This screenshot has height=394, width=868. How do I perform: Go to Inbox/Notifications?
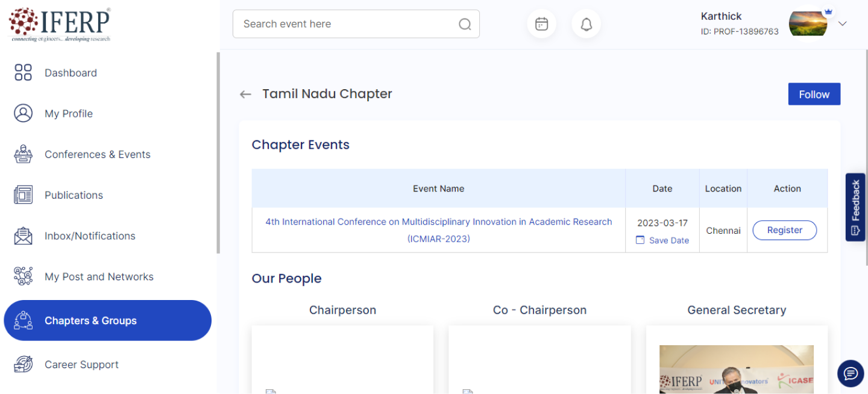[90, 236]
